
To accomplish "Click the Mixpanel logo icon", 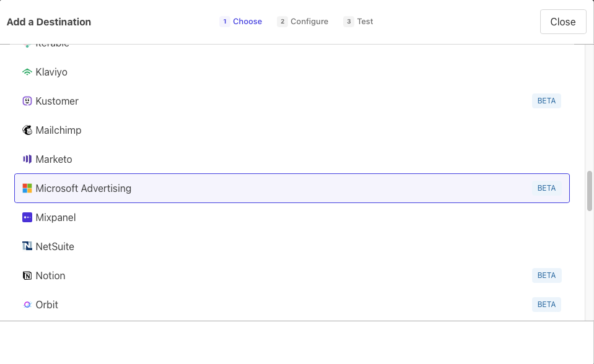I will pyautogui.click(x=27, y=218).
